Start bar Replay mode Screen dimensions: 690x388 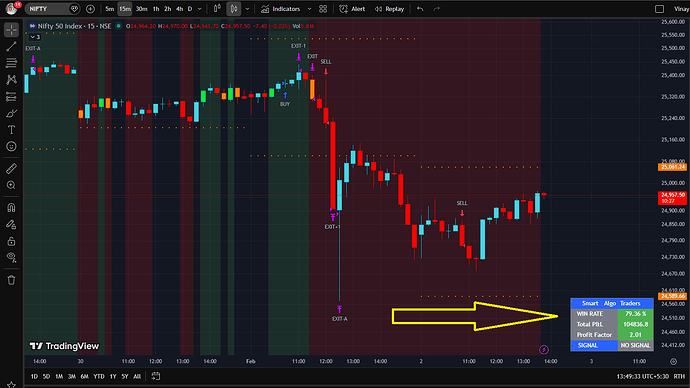(389, 9)
